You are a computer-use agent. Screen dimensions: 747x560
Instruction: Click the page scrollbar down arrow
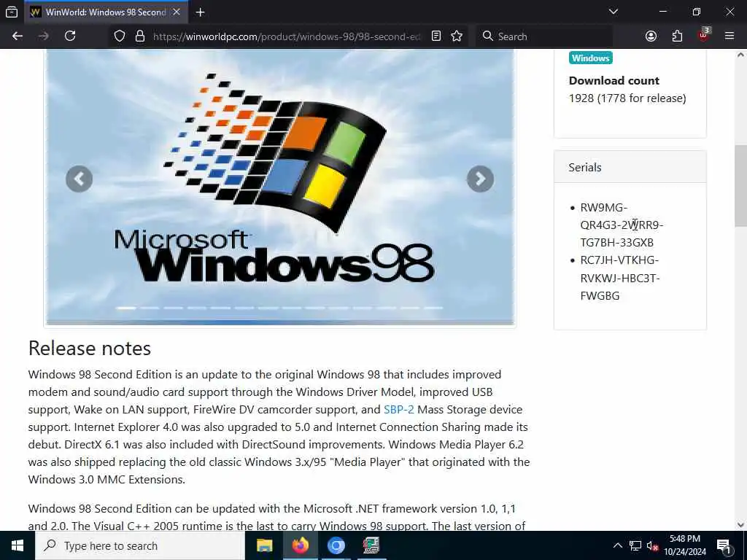click(740, 525)
